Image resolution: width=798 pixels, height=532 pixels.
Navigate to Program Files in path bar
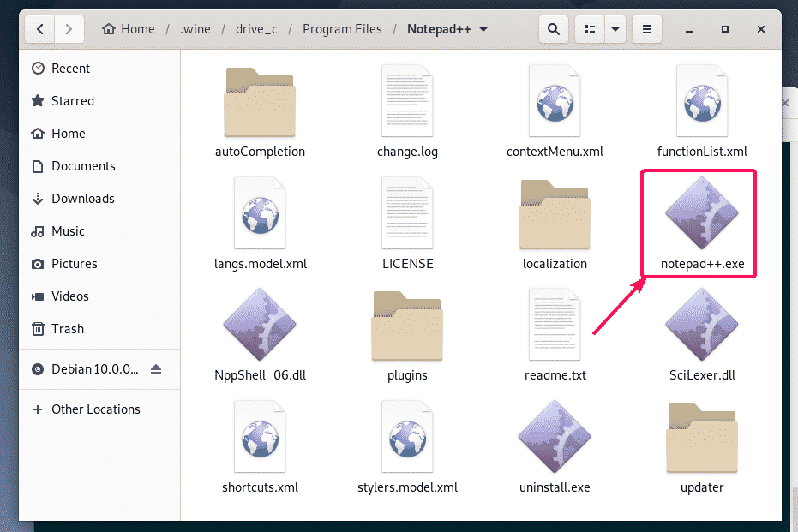pos(342,29)
